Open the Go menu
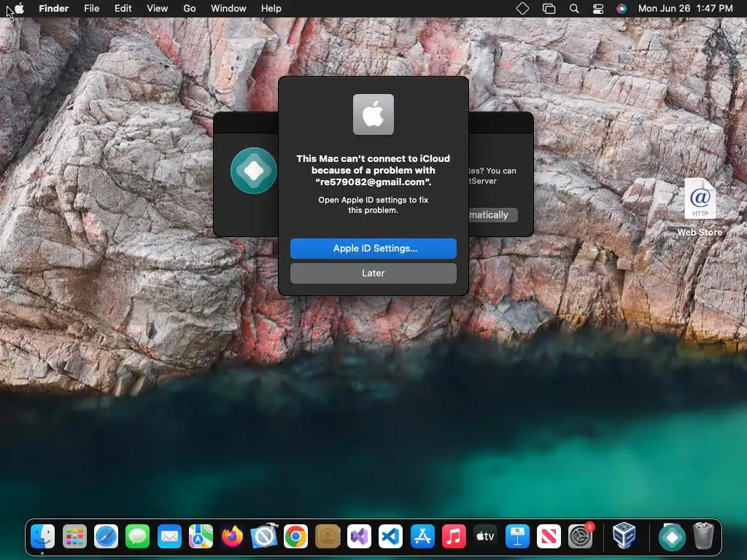 point(190,9)
